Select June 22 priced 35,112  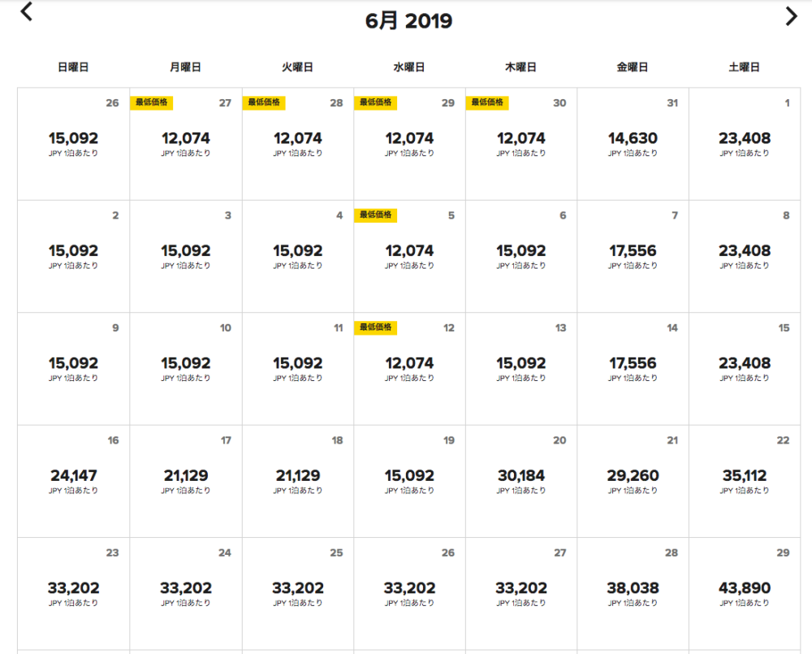pyautogui.click(x=745, y=482)
